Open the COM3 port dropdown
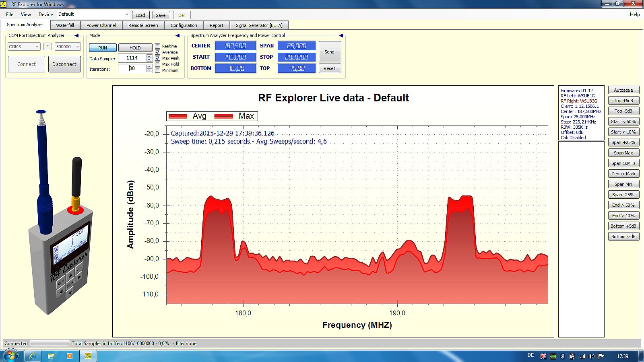Image resolution: width=644 pixels, height=362 pixels. coord(24,47)
